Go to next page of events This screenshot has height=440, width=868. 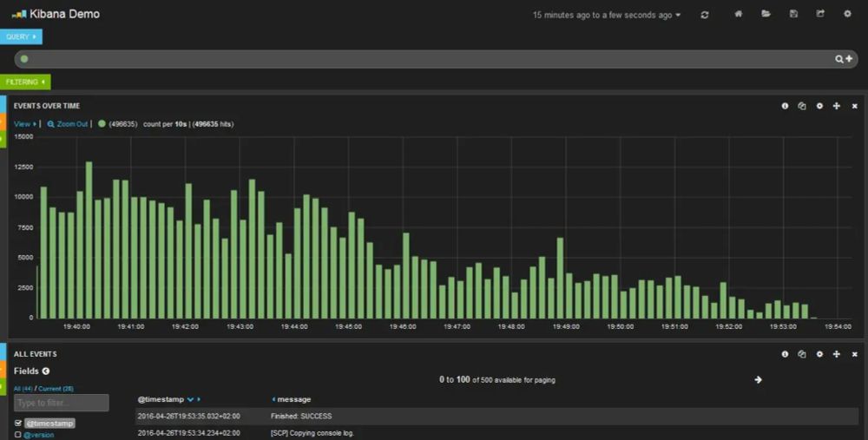[x=758, y=379]
